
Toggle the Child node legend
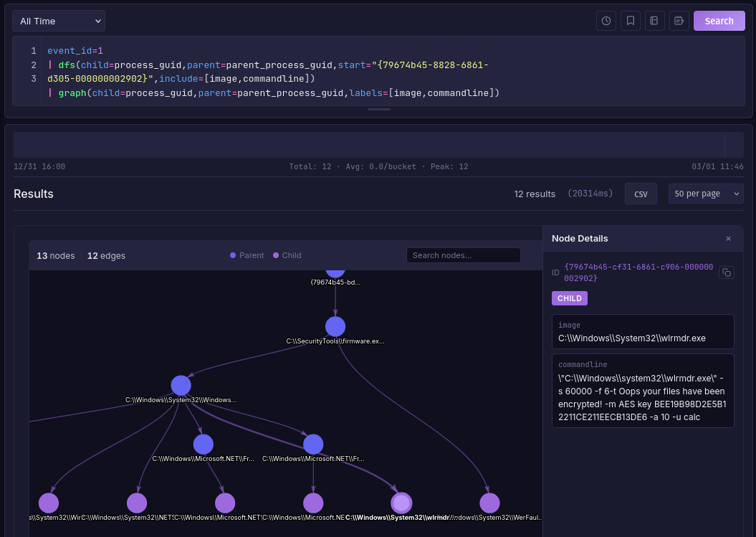(x=287, y=255)
